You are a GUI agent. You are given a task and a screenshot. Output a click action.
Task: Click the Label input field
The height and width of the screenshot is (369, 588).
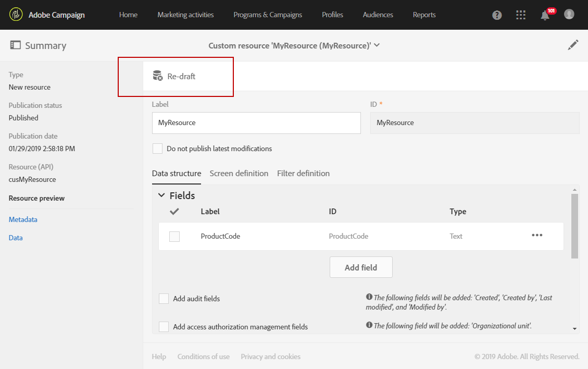click(256, 123)
